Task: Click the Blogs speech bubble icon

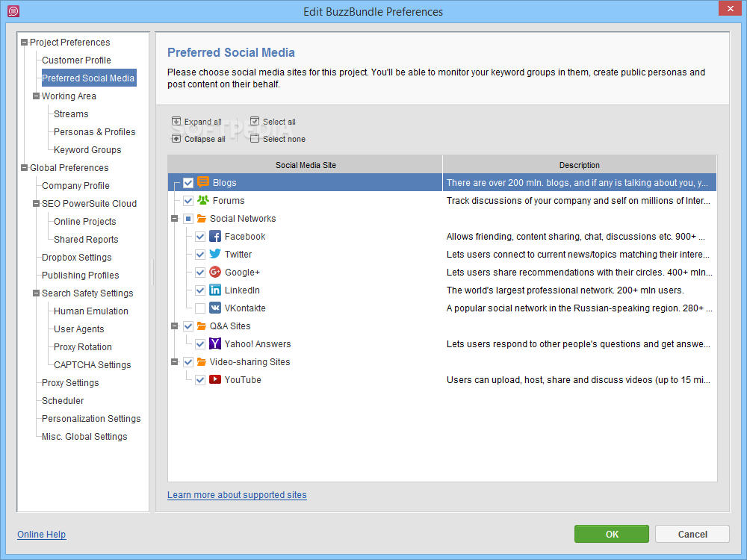Action: point(203,182)
